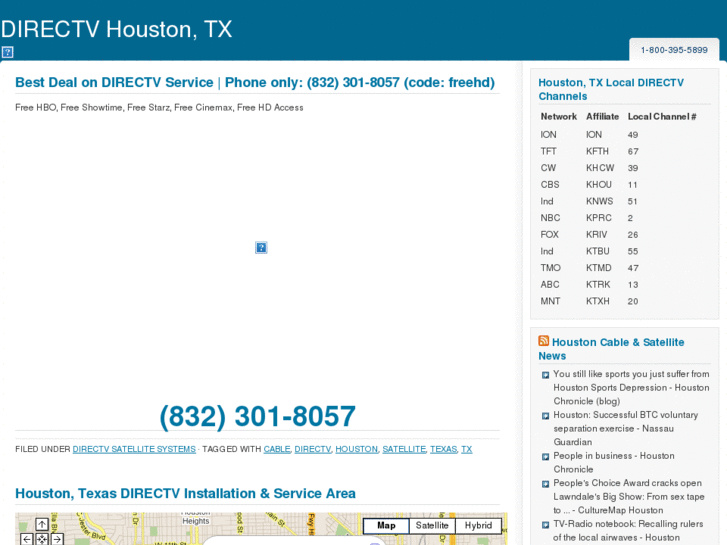The width and height of the screenshot is (727, 545).
Task: Open the SATELLITE tag link
Action: coord(404,449)
